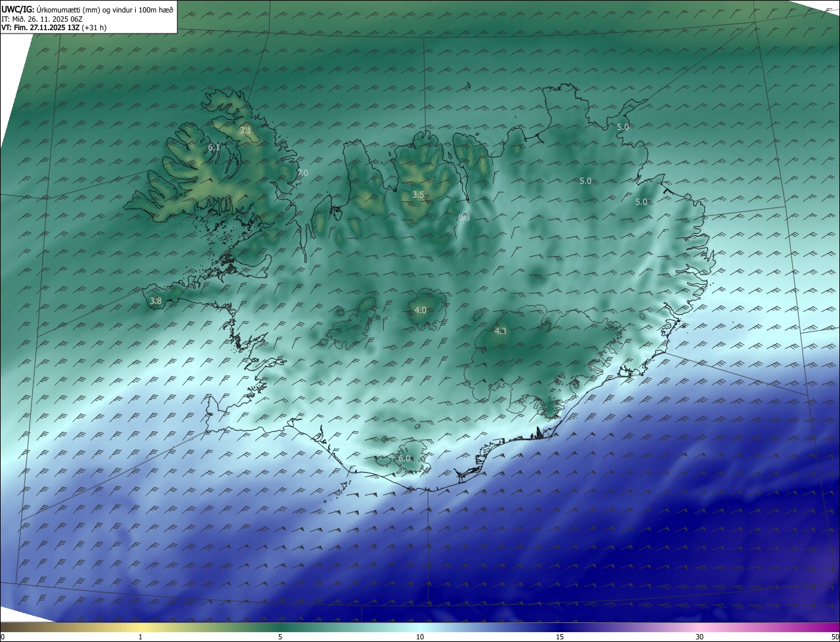Click the 8.3 value label on the map
Screen dimensions: 840x642
point(464,217)
